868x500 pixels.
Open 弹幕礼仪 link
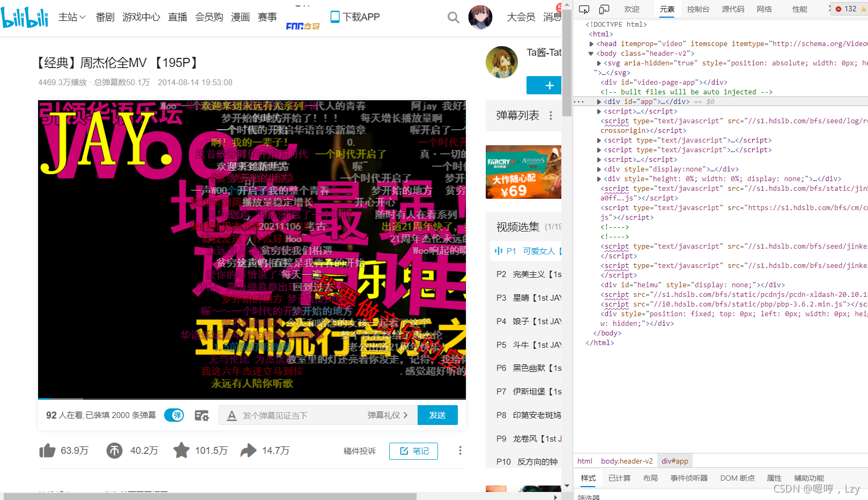click(x=387, y=415)
